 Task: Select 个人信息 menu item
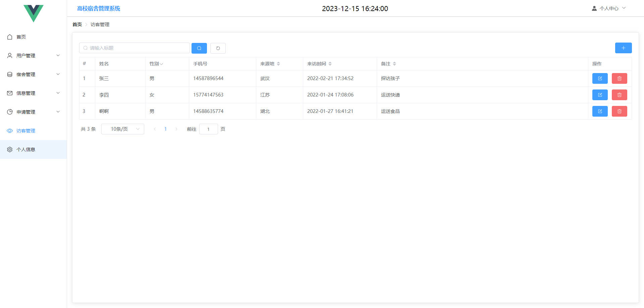34,149
